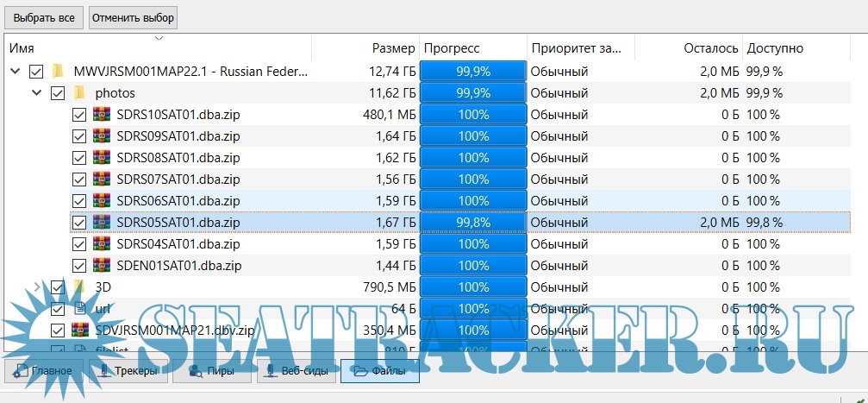Switch to the Трекеры tab
The width and height of the screenshot is (868, 403).
coord(128,372)
